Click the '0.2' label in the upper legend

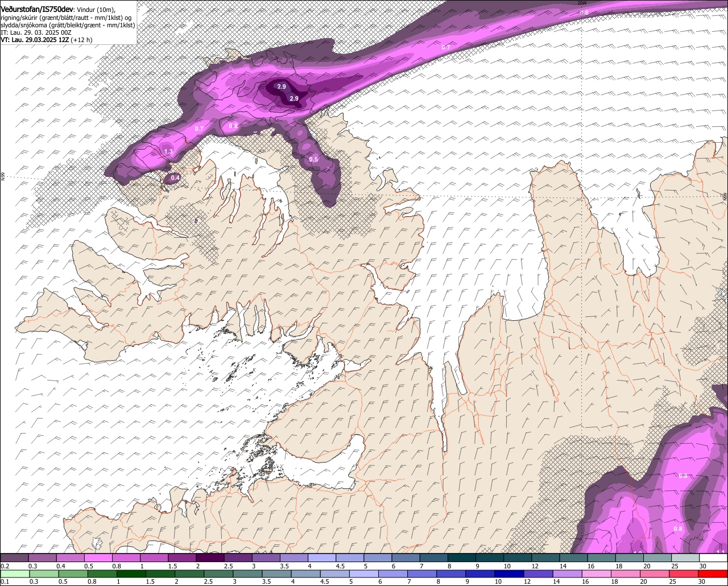5,566
